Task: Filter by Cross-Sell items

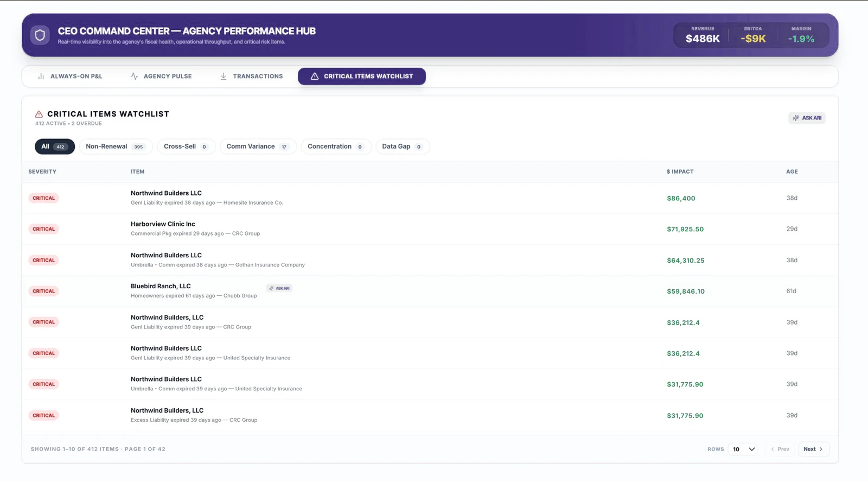Action: click(x=186, y=147)
